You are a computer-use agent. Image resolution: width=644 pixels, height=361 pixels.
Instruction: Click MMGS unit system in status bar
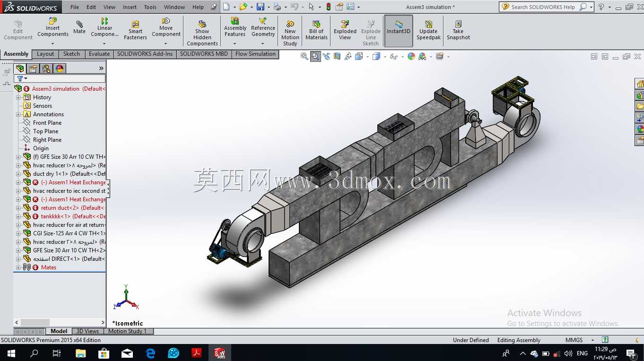(574, 340)
